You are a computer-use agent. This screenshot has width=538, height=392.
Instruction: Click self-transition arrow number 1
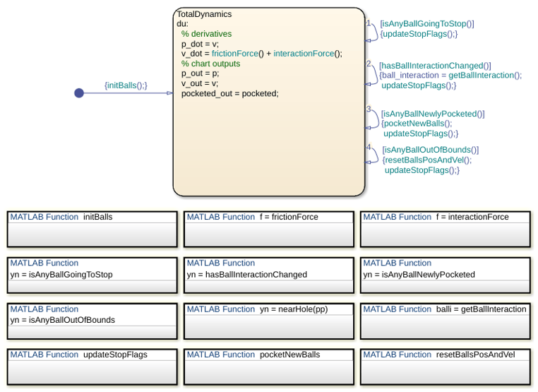[x=373, y=32]
